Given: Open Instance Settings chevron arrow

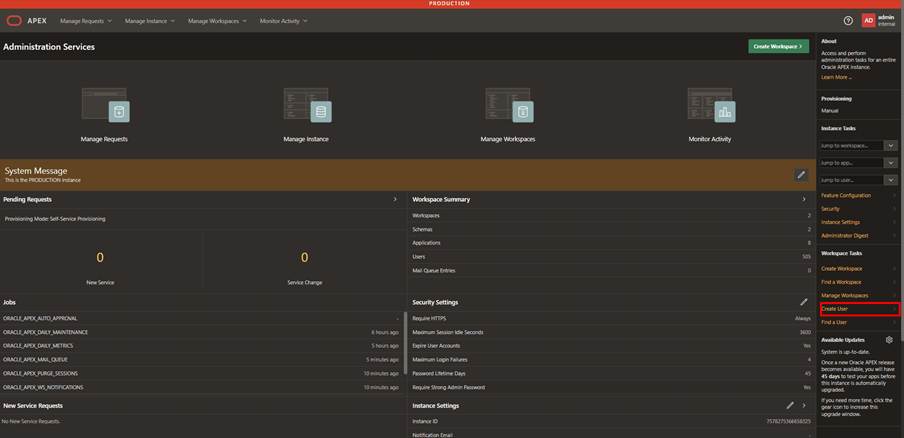Looking at the screenshot, I should 804,405.
